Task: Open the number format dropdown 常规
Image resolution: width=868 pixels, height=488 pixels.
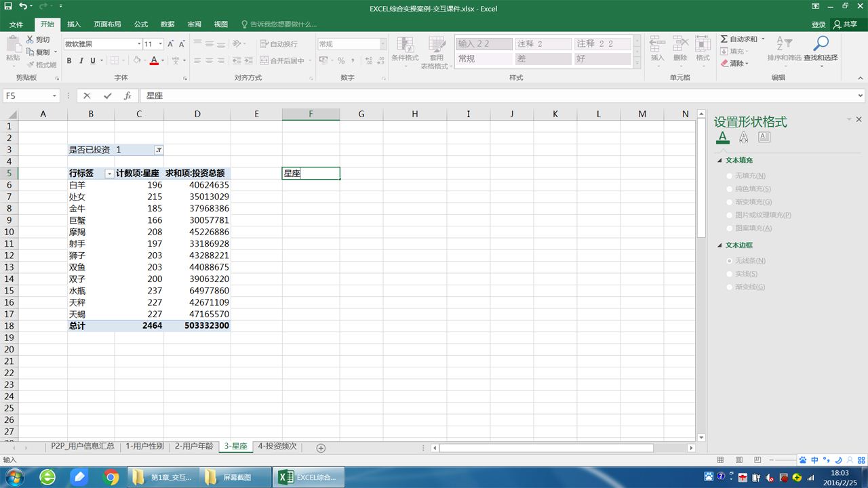Action: click(x=382, y=44)
